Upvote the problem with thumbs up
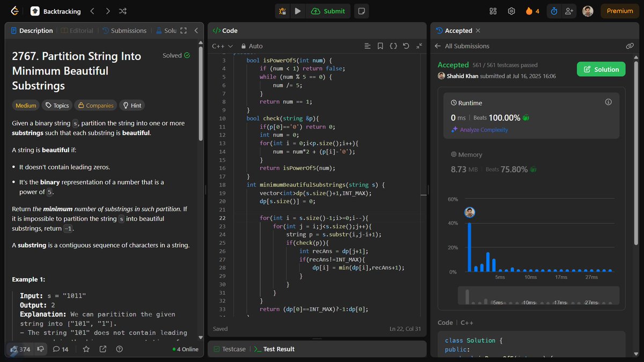Screen dimensions: 644x362 tap(20, 349)
